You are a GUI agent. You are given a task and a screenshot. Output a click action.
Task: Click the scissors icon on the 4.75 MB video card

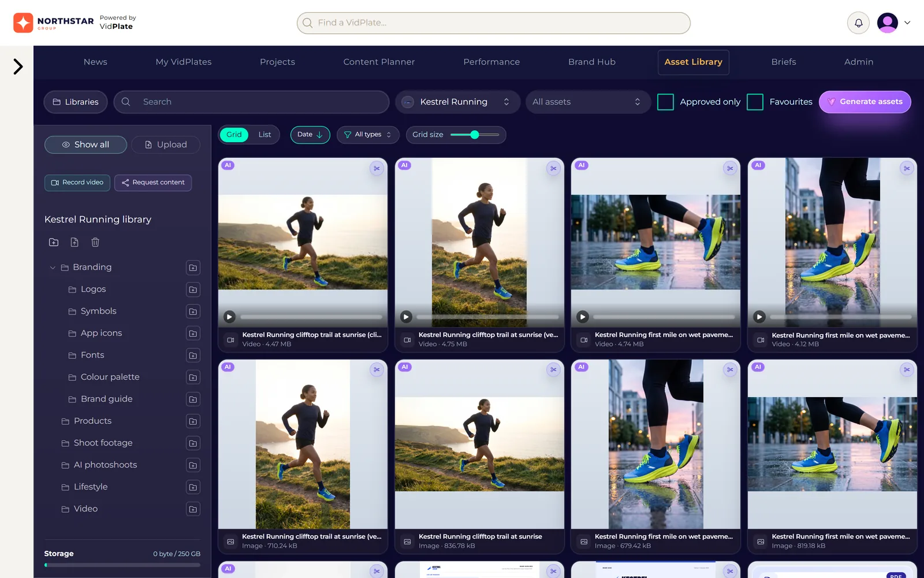pyautogui.click(x=553, y=168)
